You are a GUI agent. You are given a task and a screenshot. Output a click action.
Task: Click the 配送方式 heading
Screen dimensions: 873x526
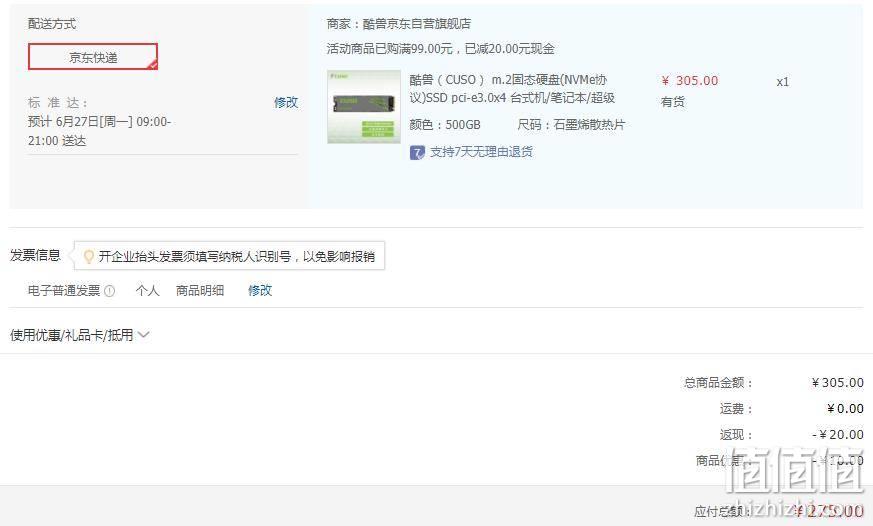(x=52, y=23)
